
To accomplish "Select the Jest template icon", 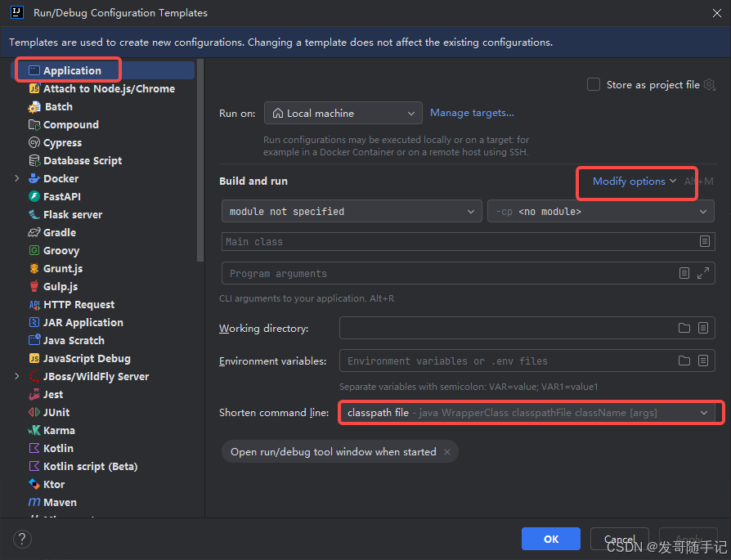I will click(x=34, y=395).
